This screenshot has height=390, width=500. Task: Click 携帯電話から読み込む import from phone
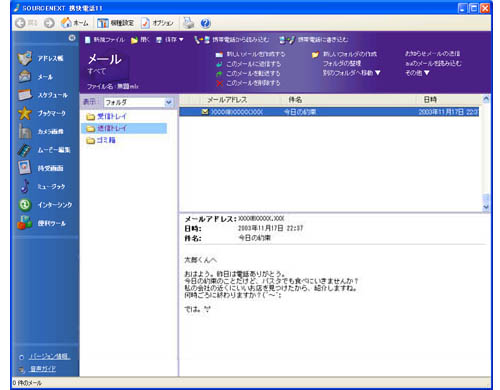click(x=231, y=40)
